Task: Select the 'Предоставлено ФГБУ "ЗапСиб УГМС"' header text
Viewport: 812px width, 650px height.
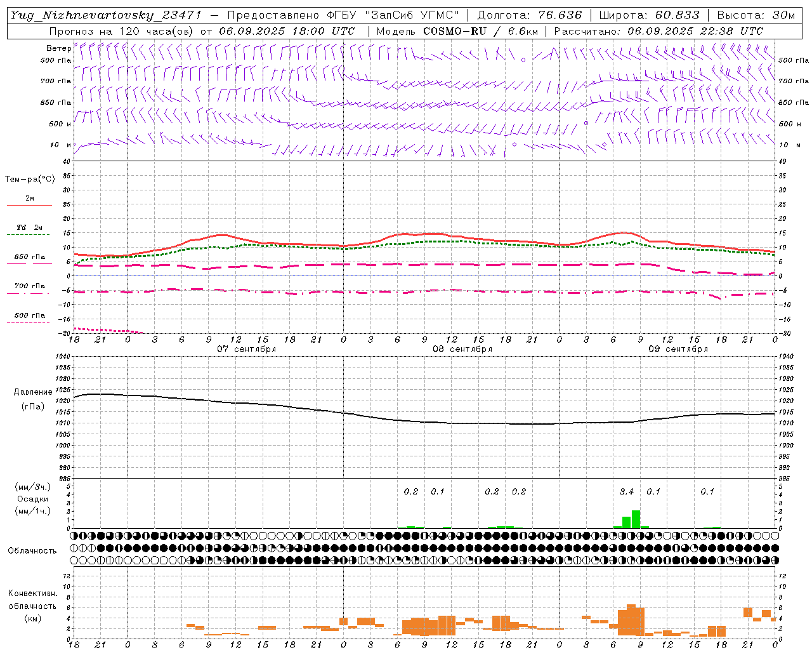Action: [x=343, y=15]
